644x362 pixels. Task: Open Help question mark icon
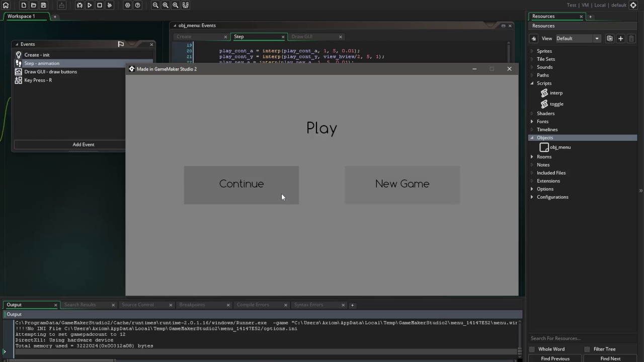137,5
